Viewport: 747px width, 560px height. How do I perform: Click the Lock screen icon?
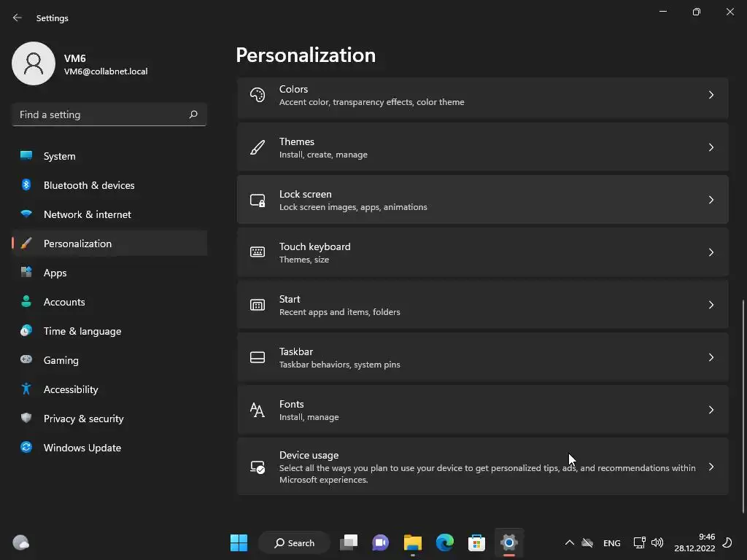click(x=258, y=201)
